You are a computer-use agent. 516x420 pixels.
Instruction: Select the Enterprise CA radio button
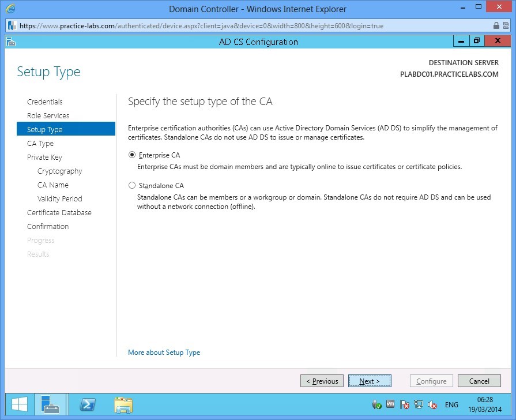pyautogui.click(x=132, y=155)
